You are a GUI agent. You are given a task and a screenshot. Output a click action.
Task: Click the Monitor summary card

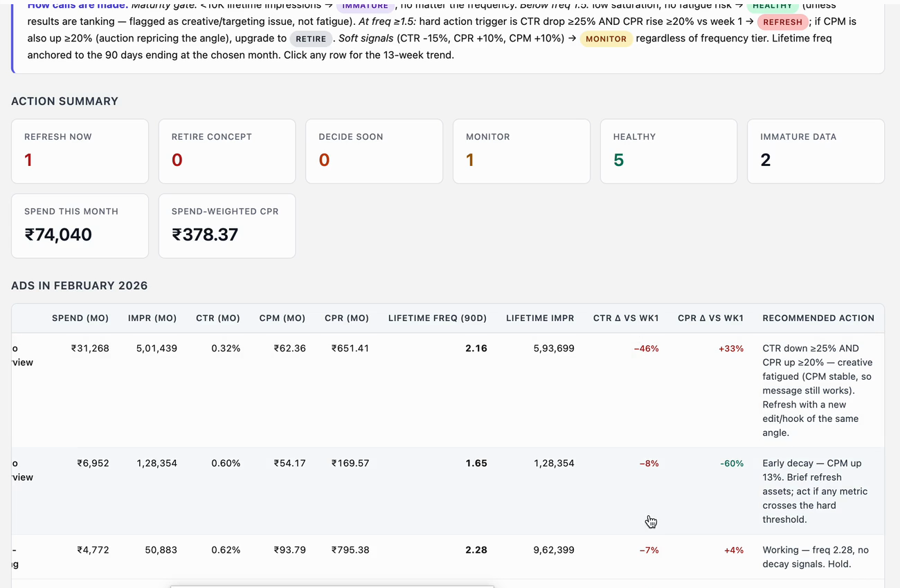(x=521, y=151)
